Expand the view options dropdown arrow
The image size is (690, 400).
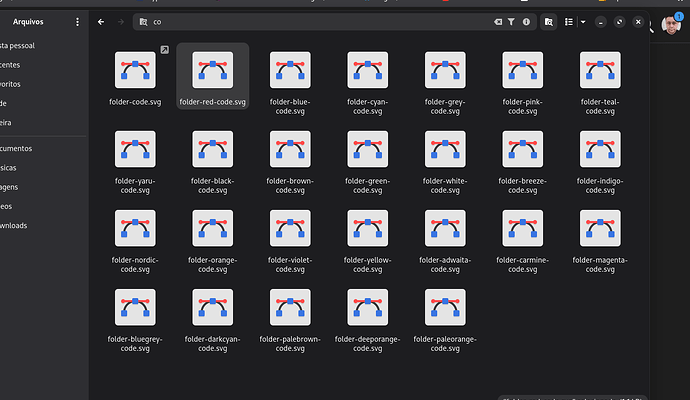[583, 21]
